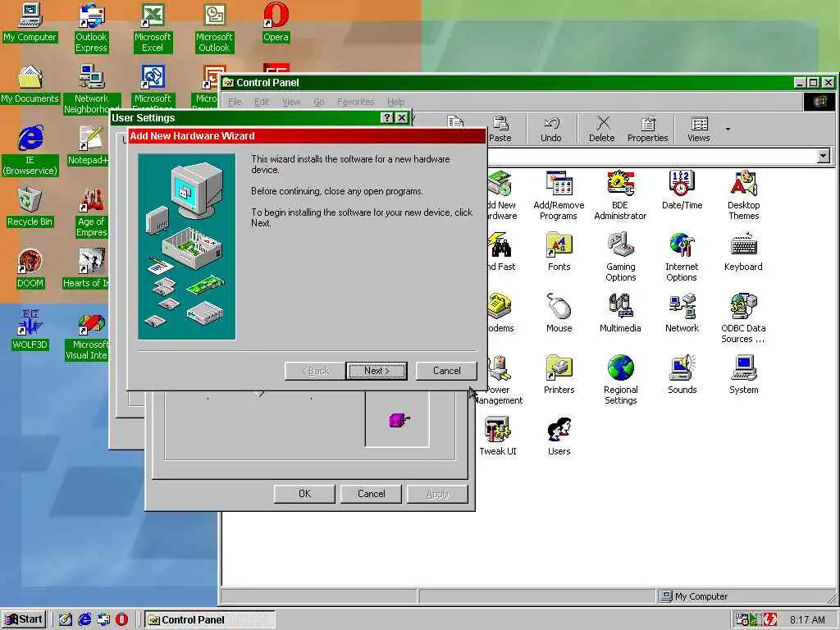Screen dimensions: 840x630
Task: Select the My Documents desktop icon
Action: tap(30, 84)
